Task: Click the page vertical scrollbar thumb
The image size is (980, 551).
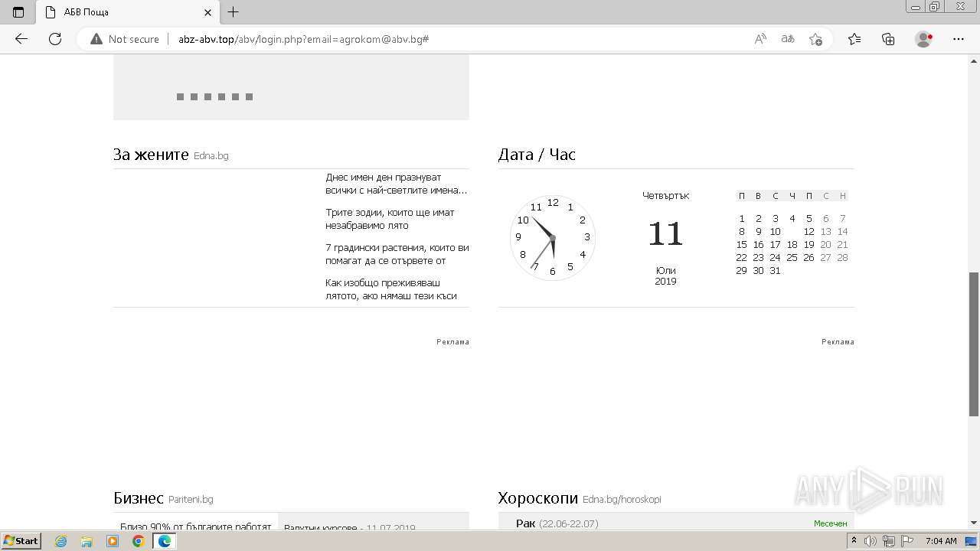Action: [x=974, y=344]
